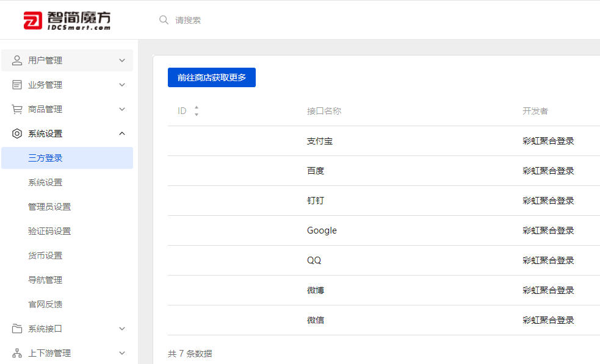Select the 三方登录 submenu item
Screen dimensions: 600x364
click(67, 158)
